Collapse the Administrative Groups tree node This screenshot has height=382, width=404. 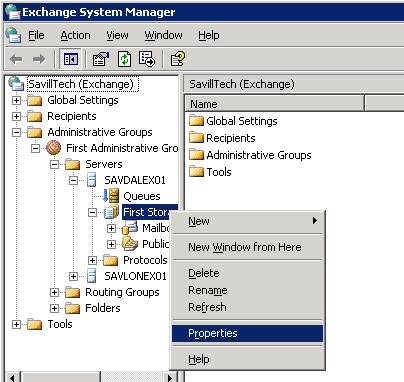click(x=16, y=132)
